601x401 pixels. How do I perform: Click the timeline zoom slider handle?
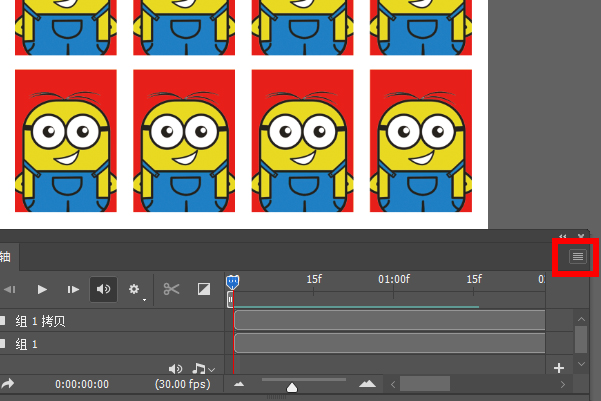tap(292, 387)
